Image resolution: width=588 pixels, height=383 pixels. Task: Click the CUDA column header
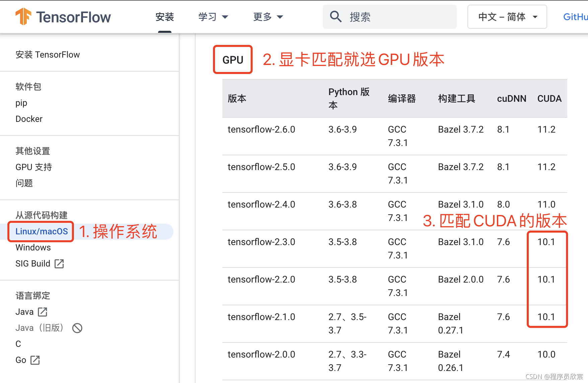coord(549,98)
